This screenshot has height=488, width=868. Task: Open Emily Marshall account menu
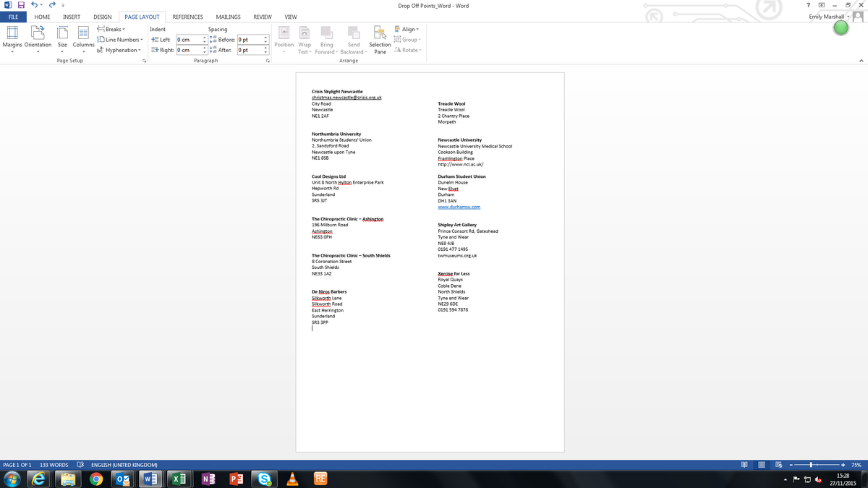click(x=830, y=17)
